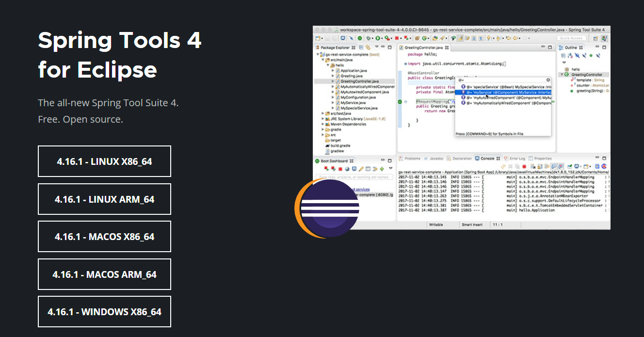Click the green plus icon in the Boot Dashboard
The image size is (644, 337).
point(382,169)
